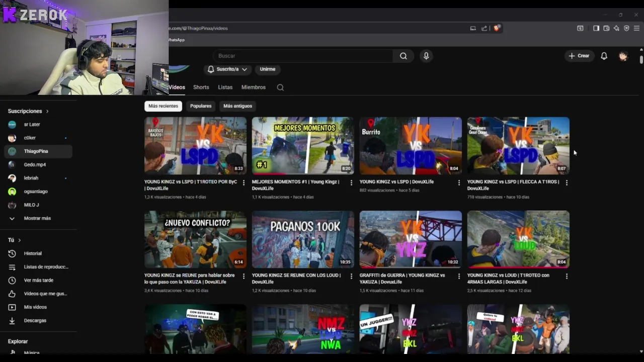Open video title GRAFFITI de GUERRA vs YAKUZA
This screenshot has height=362, width=644.
[403, 279]
